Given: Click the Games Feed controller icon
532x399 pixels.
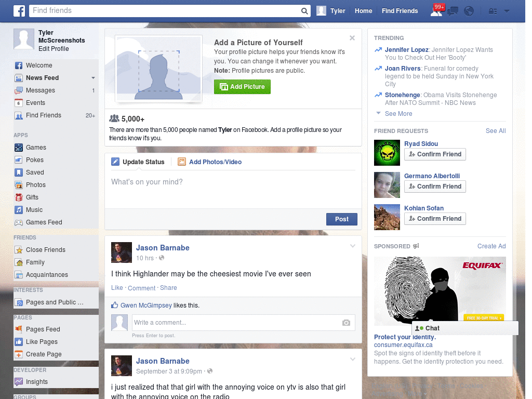Looking at the screenshot, I should click(x=19, y=222).
